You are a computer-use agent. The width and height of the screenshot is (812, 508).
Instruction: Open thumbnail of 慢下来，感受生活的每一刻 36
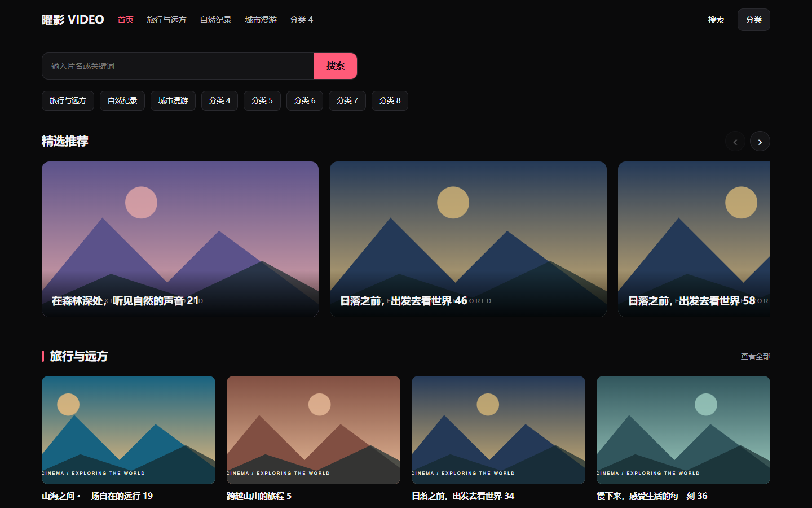(x=683, y=430)
